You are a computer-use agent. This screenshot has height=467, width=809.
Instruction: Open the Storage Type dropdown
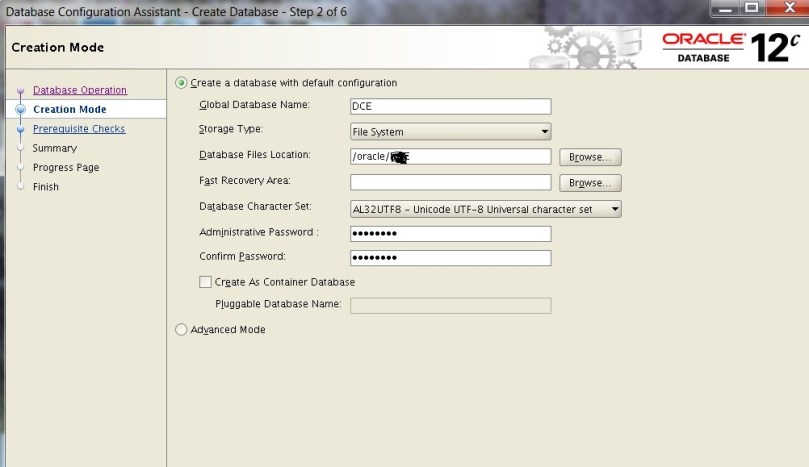point(450,131)
